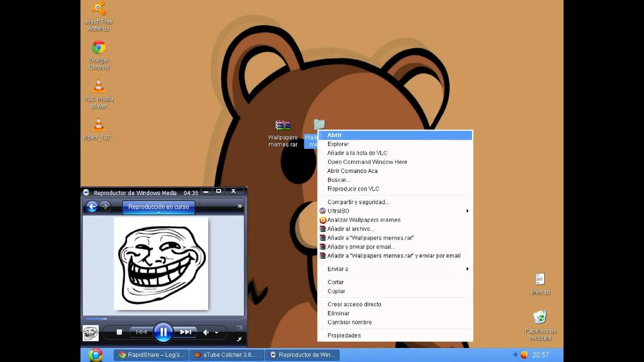Viewport: 644px width, 362px height.
Task: Switch to Reproductor de Windows Media taskbar button
Action: point(302,355)
